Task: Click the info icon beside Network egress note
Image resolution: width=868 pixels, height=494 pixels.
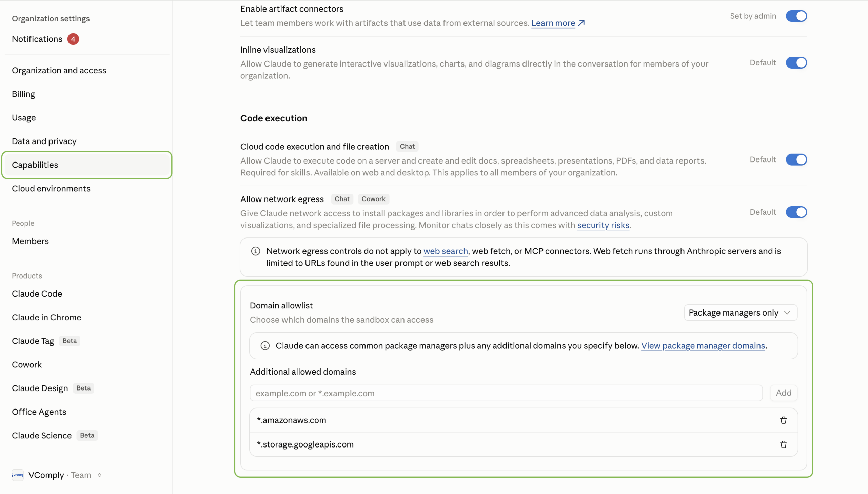Action: (x=255, y=251)
